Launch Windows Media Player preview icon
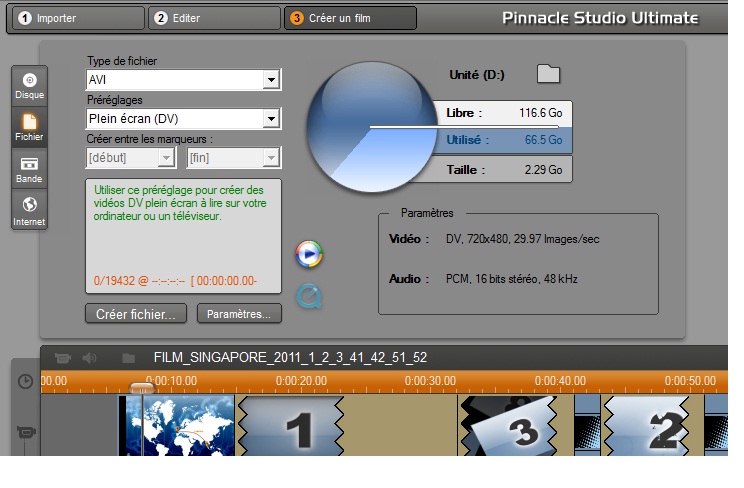The height and width of the screenshot is (488, 744). tap(309, 254)
